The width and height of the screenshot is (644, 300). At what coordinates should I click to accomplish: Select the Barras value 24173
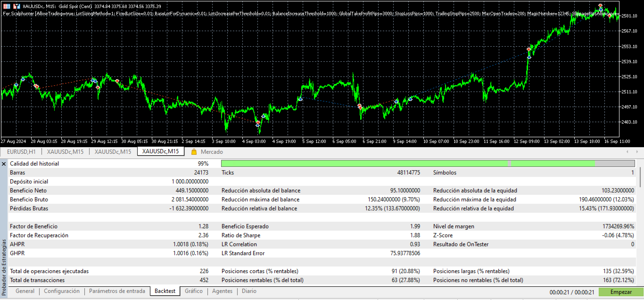point(200,173)
